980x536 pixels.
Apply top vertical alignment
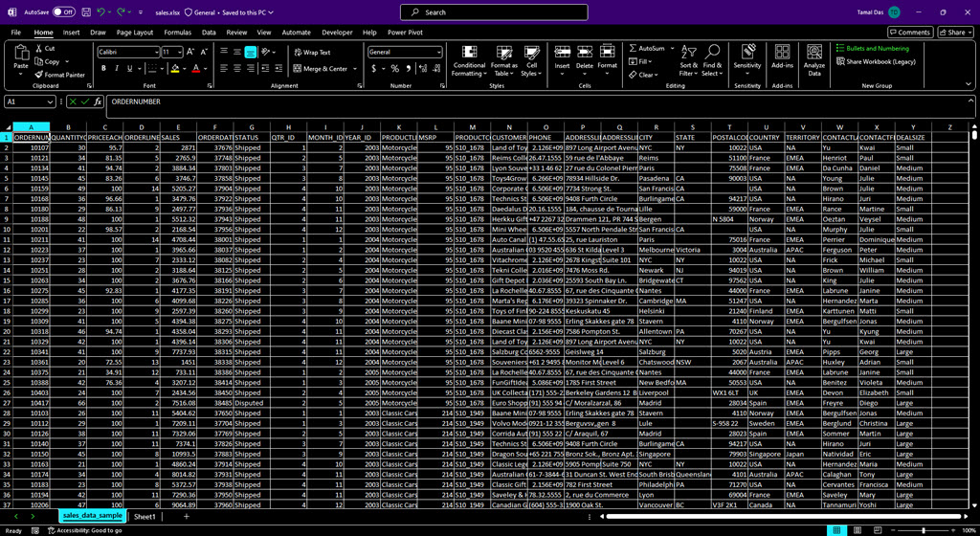[224, 53]
